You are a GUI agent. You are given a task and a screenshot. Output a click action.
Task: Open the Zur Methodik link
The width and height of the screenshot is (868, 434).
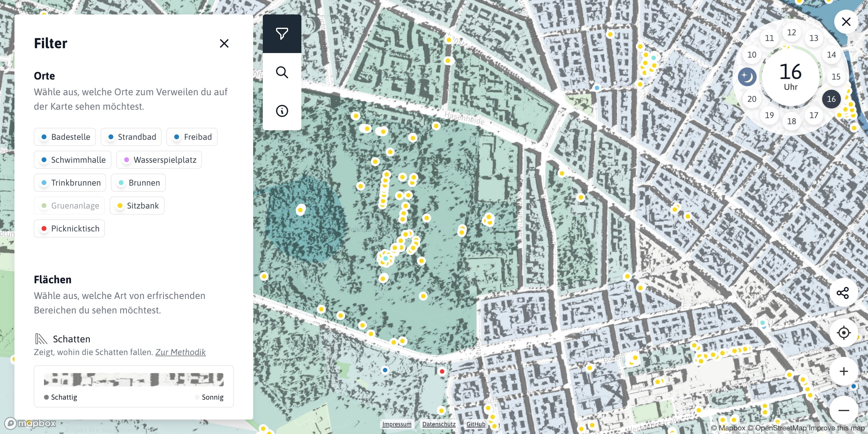(x=180, y=352)
